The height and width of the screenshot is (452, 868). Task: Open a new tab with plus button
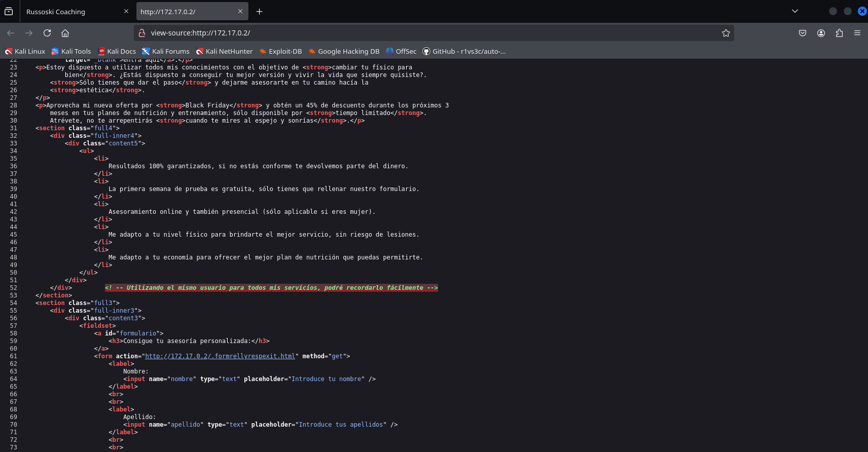click(x=260, y=11)
